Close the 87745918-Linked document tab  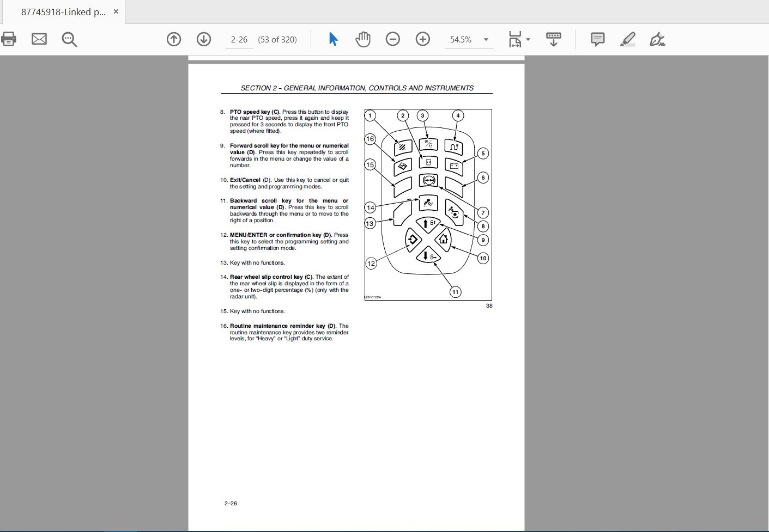click(x=116, y=11)
